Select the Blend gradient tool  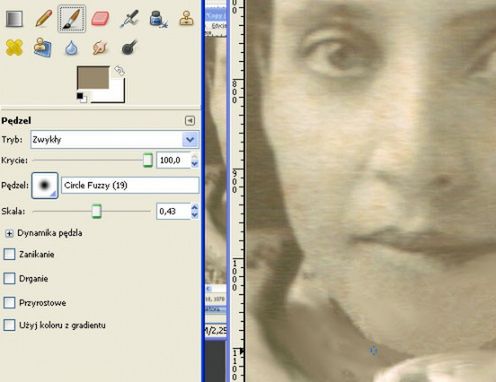point(14,19)
